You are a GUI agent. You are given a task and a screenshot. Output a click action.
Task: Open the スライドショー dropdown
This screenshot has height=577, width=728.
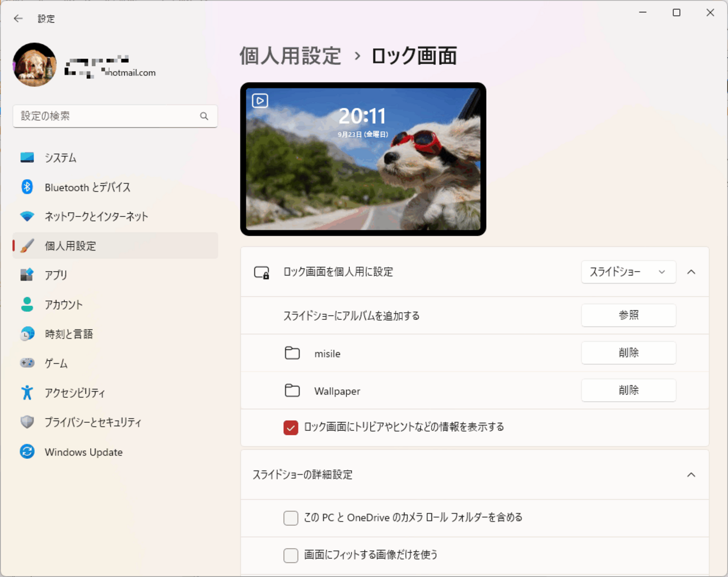tap(628, 272)
